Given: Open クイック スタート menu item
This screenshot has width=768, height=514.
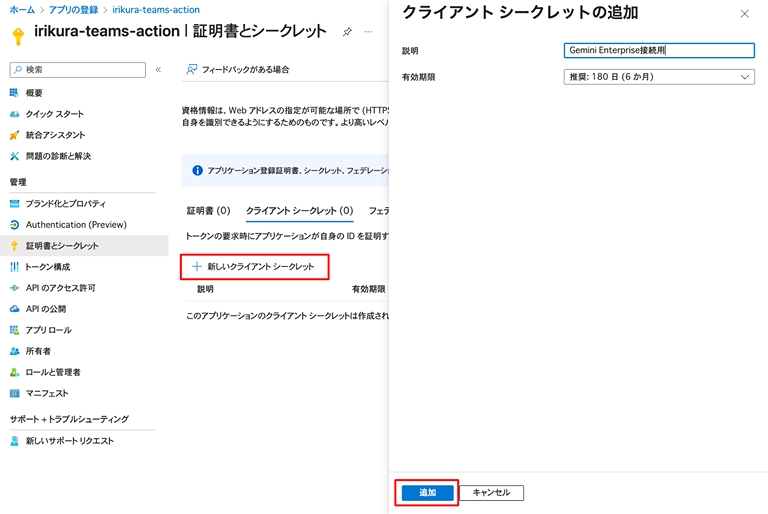Looking at the screenshot, I should [55, 114].
